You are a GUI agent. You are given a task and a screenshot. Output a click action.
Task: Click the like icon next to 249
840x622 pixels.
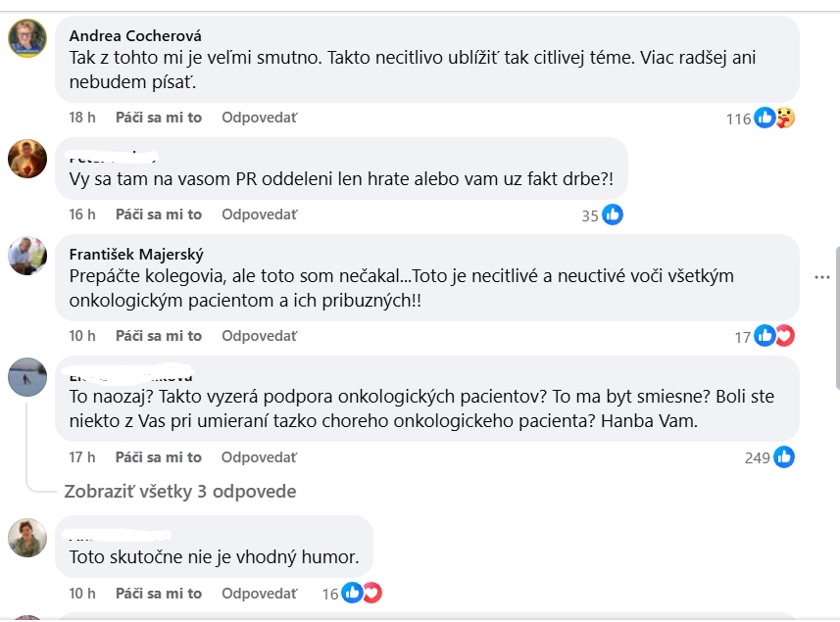[x=784, y=457]
